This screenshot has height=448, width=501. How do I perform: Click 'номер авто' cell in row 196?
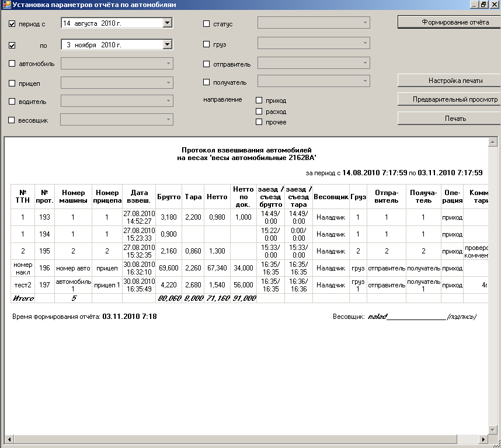click(x=73, y=269)
